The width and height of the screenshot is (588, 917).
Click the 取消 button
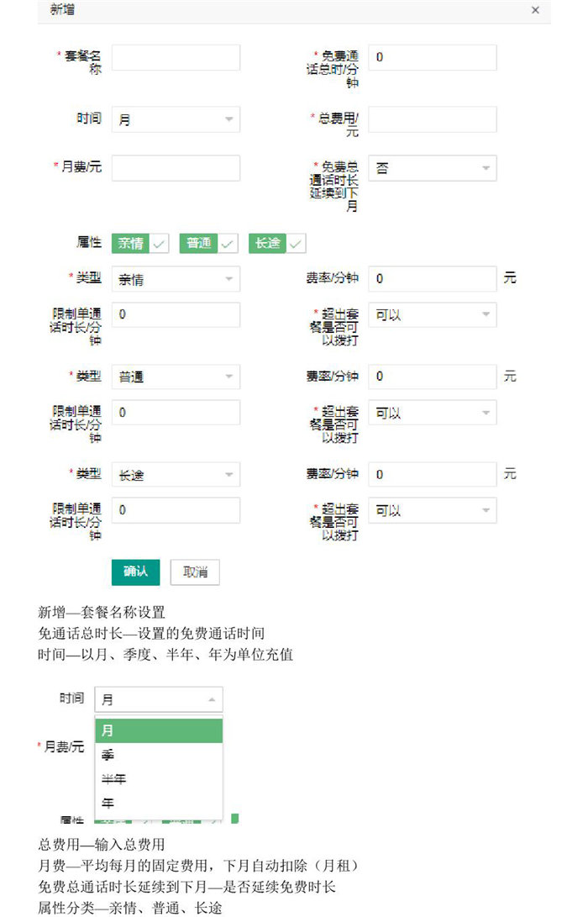coord(195,572)
